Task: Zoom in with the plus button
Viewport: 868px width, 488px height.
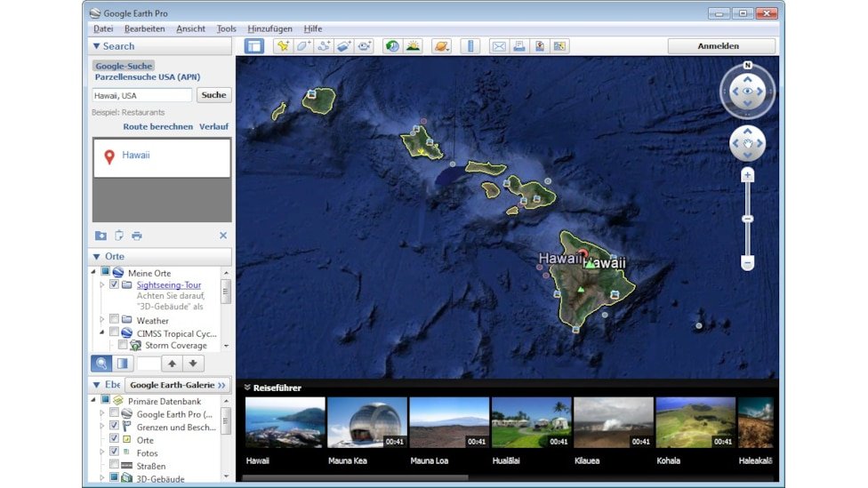Action: pyautogui.click(x=747, y=175)
